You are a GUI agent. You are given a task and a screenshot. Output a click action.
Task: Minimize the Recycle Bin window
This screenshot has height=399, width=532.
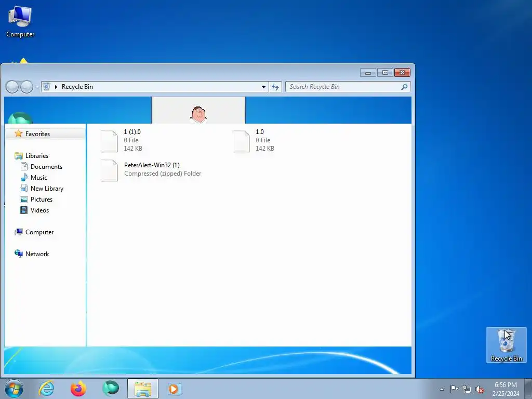(368, 73)
